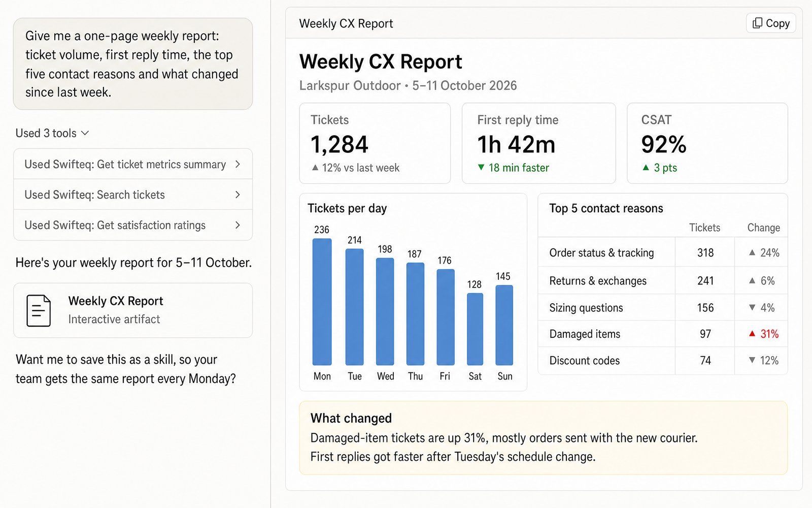Click ticket count 156 cell

pos(705,307)
